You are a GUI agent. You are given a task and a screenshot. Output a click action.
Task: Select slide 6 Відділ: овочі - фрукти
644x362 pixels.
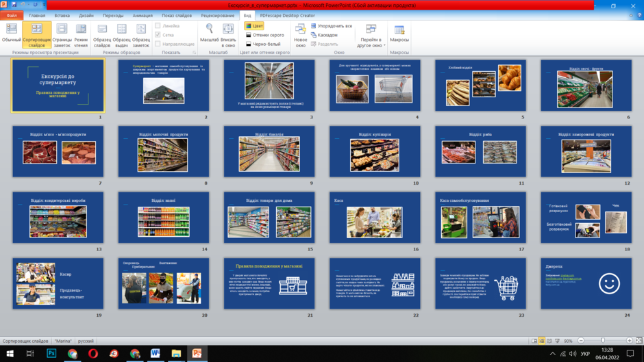click(x=586, y=86)
